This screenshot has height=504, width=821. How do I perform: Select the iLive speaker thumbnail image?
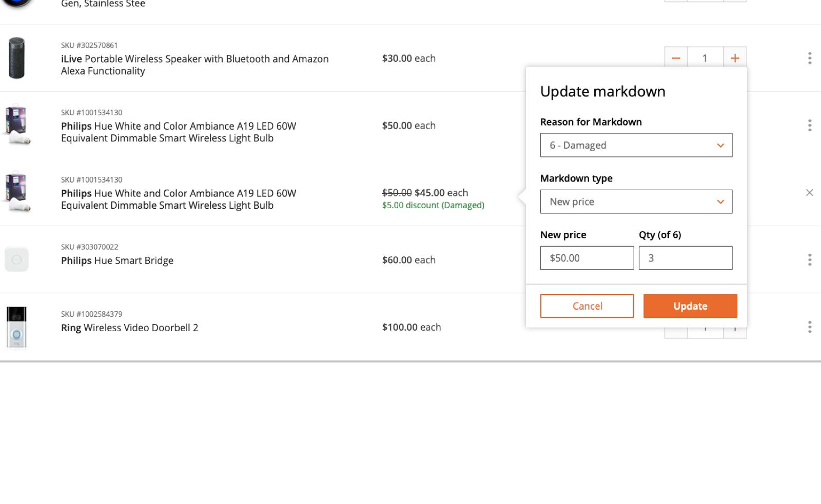16,58
